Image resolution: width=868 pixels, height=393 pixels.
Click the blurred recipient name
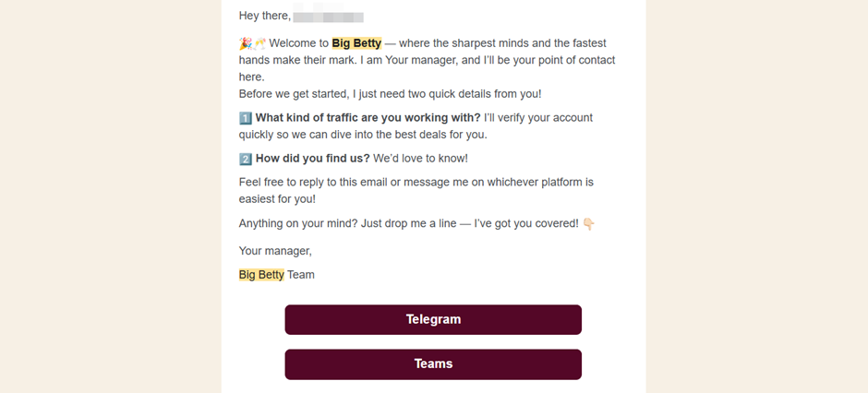tap(329, 16)
